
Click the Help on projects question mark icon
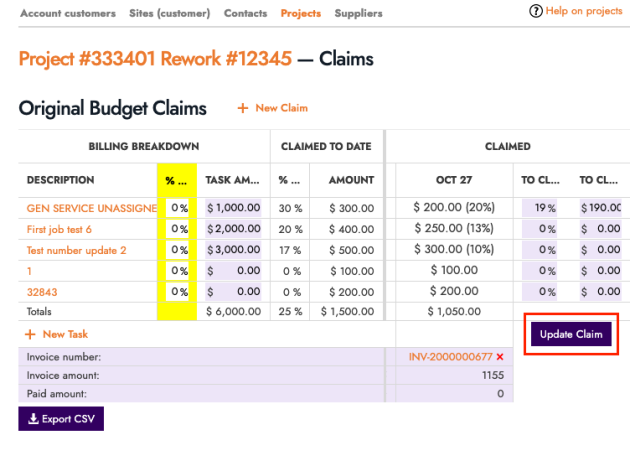point(536,11)
